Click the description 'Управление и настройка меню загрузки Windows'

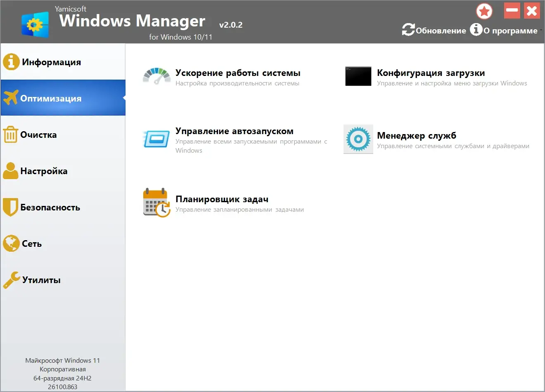[452, 83]
